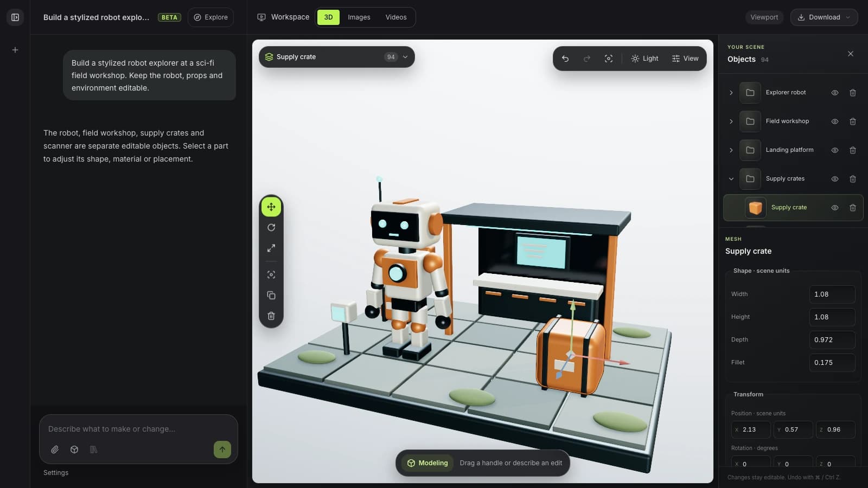Open Light settings
The width and height of the screenshot is (868, 488).
coord(644,59)
